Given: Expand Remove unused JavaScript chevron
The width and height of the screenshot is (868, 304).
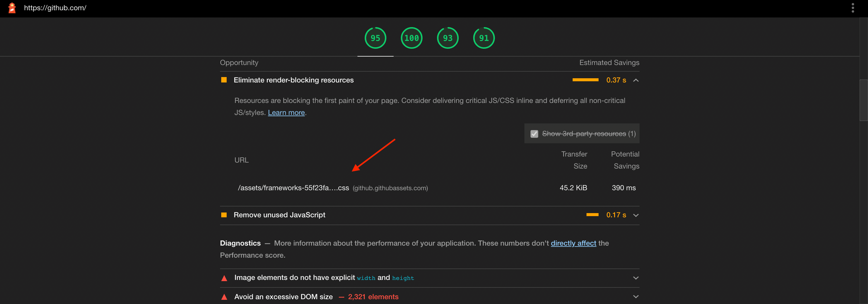Looking at the screenshot, I should coord(636,215).
